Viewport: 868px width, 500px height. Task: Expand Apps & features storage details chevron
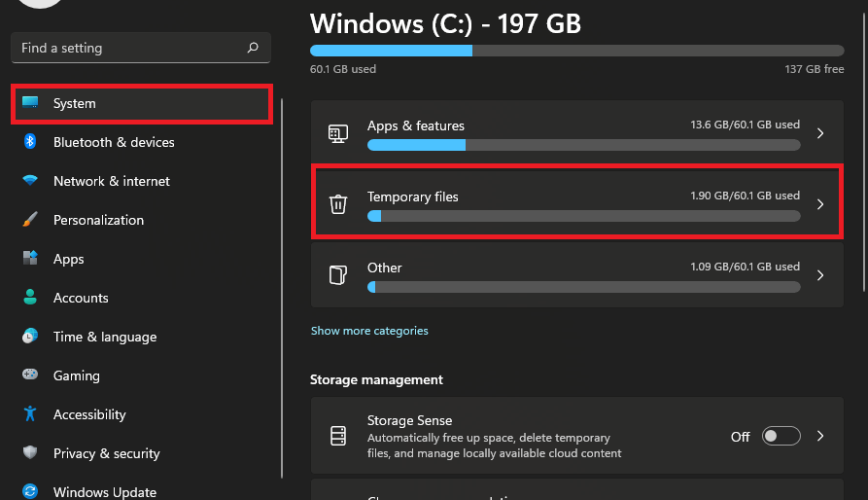click(820, 133)
